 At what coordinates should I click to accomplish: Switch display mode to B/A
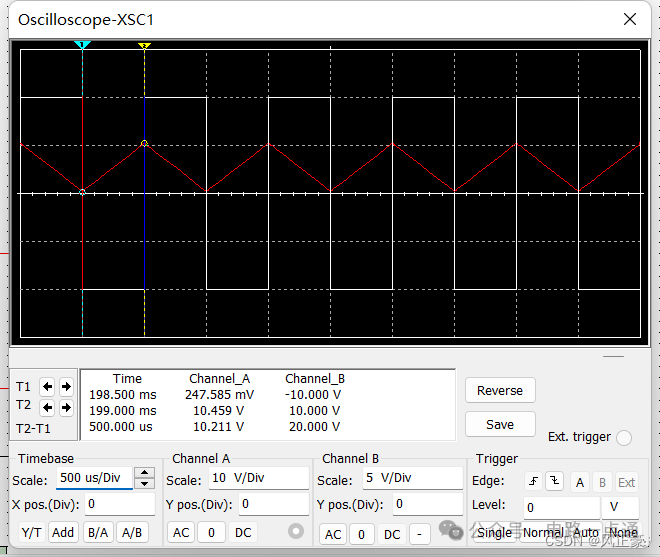click(x=98, y=533)
